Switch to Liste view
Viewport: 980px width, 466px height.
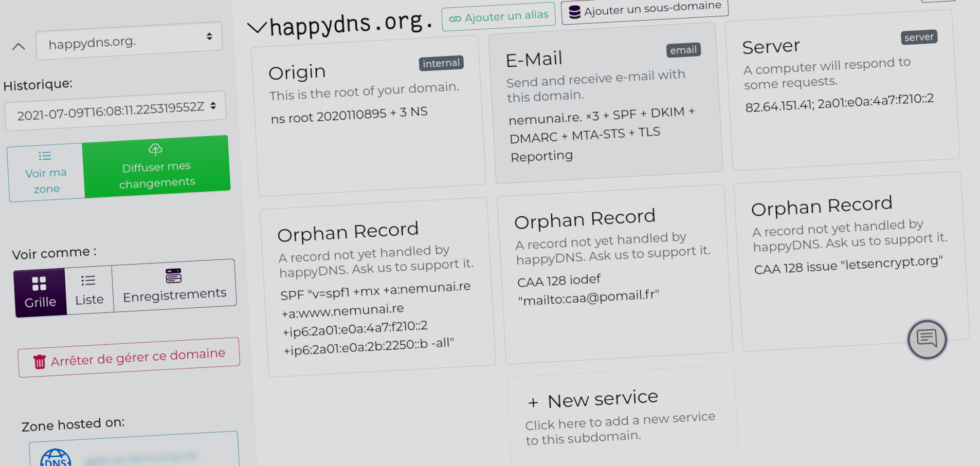[89, 289]
